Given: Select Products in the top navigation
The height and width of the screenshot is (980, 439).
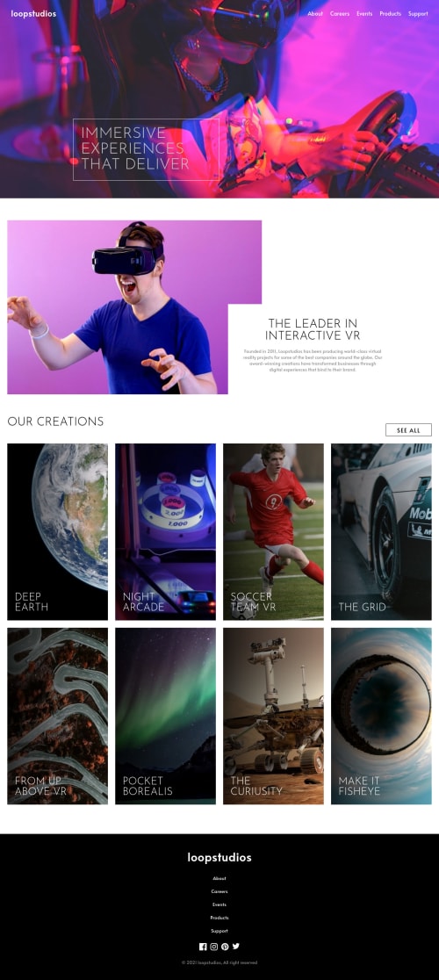Looking at the screenshot, I should pos(391,14).
